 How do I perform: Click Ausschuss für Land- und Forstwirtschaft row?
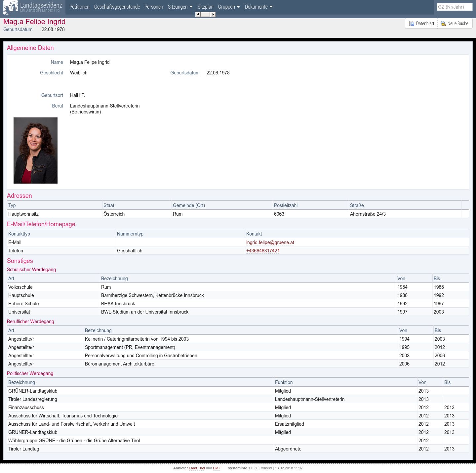(x=238, y=424)
